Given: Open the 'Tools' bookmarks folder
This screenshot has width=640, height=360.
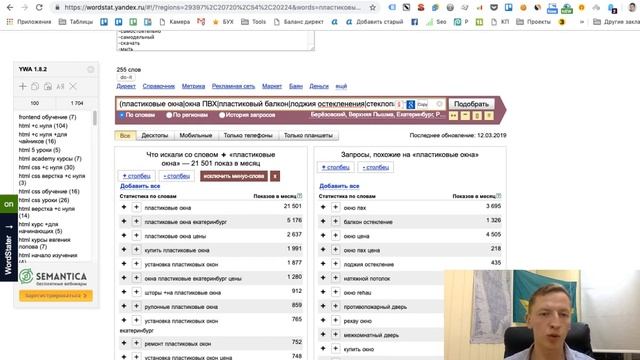Looking at the screenshot, I should coord(253,22).
